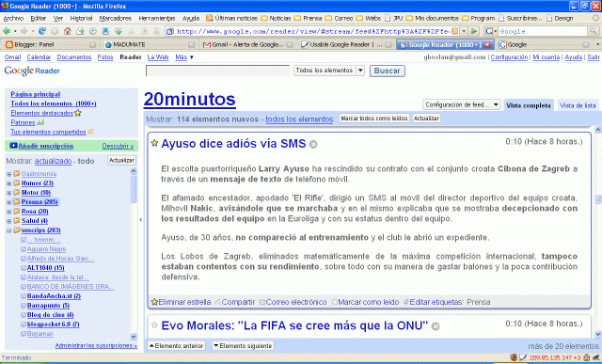This screenshot has width=602, height=364.
Task: Open Evo Morales original via arrow icon
Action: click(x=436, y=326)
